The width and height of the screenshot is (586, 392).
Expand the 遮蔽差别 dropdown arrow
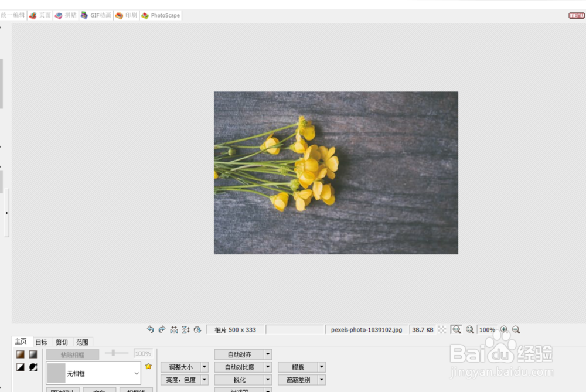click(322, 380)
